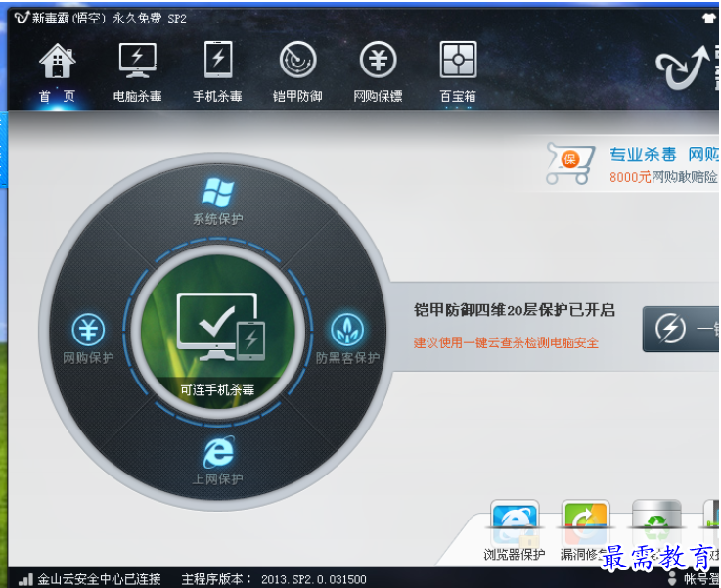The height and width of the screenshot is (588, 721).
Task: Open the 电脑杀毒 computer antivirus tab
Action: 138,71
